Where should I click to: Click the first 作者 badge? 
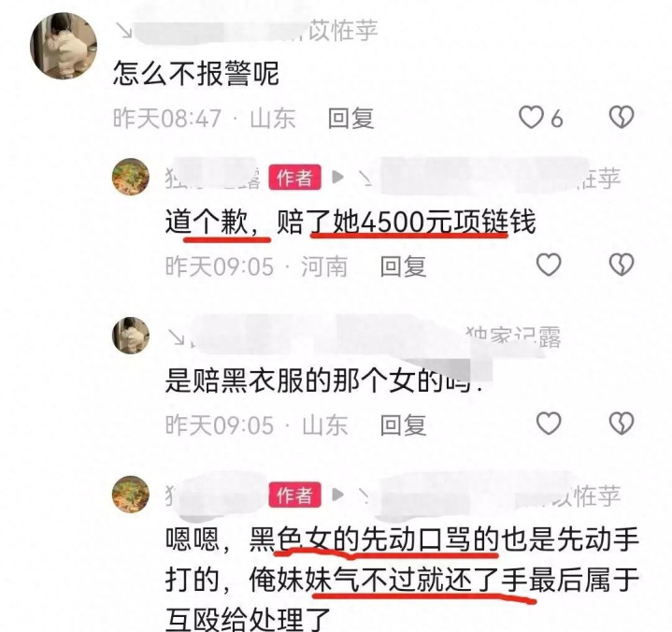pyautogui.click(x=294, y=177)
